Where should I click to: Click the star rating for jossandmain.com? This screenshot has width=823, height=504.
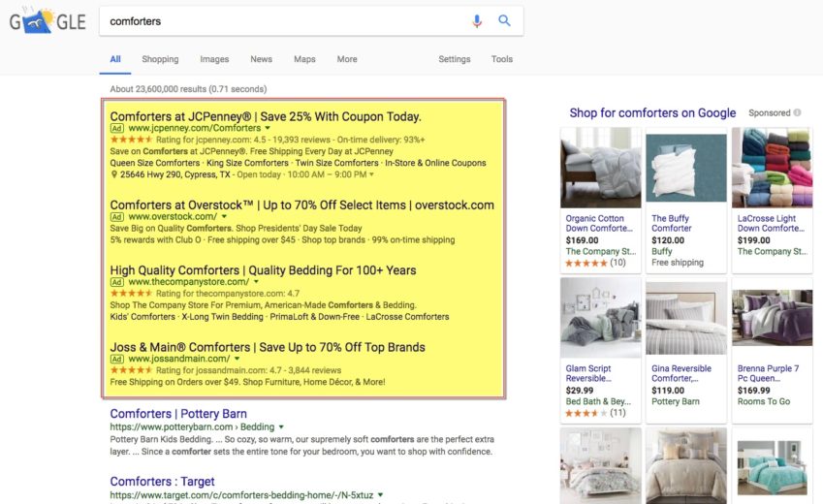[x=131, y=370]
